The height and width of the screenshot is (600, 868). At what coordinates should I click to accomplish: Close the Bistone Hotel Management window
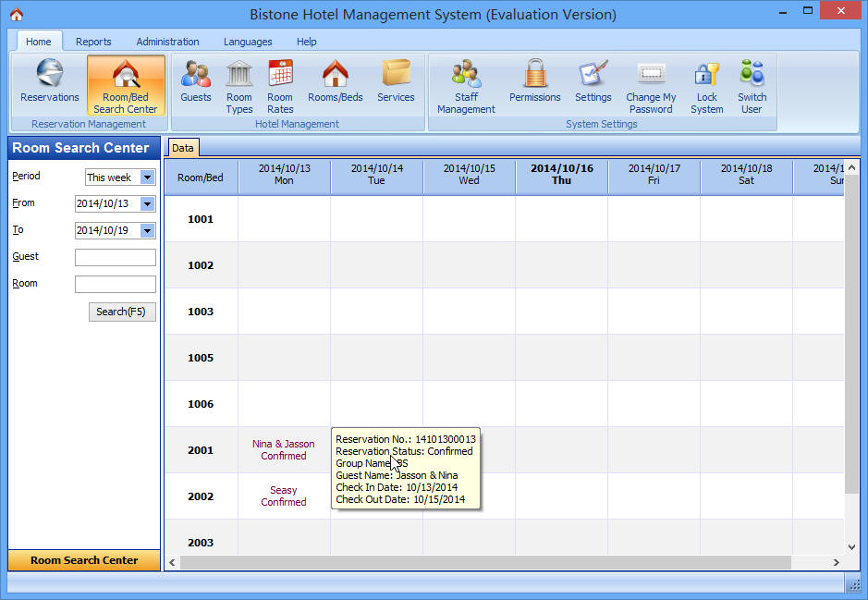840,10
